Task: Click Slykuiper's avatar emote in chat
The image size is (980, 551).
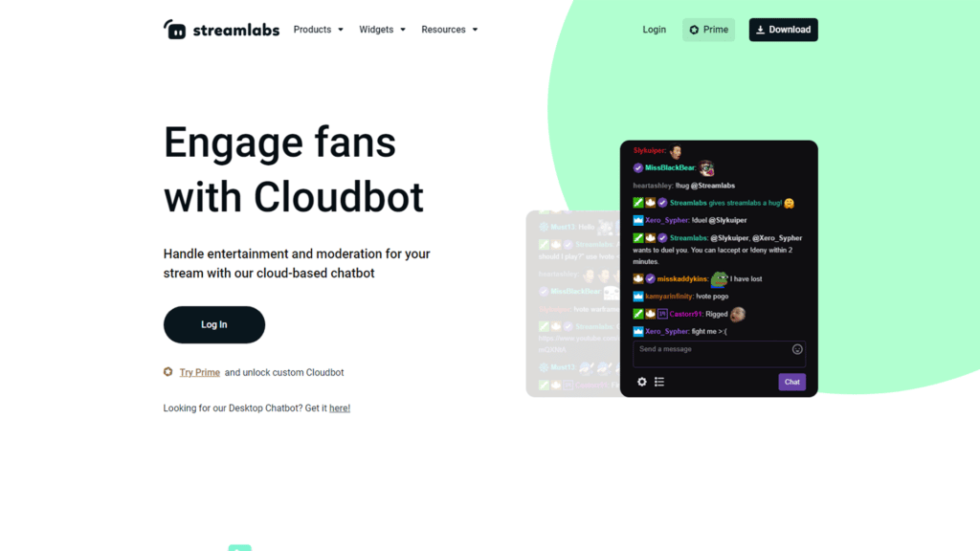Action: (675, 151)
